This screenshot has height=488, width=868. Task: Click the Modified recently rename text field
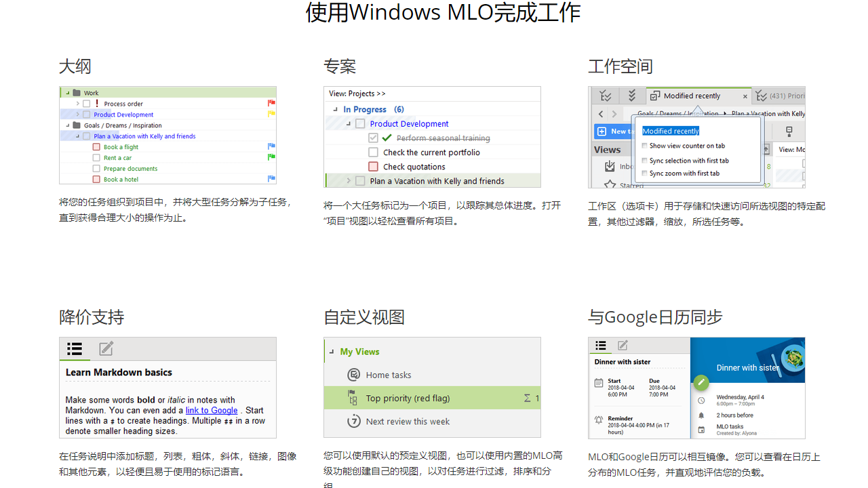click(671, 131)
